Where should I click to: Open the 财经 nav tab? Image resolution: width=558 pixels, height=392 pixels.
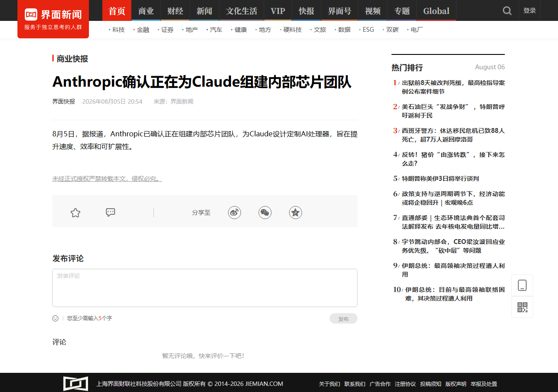click(x=175, y=10)
